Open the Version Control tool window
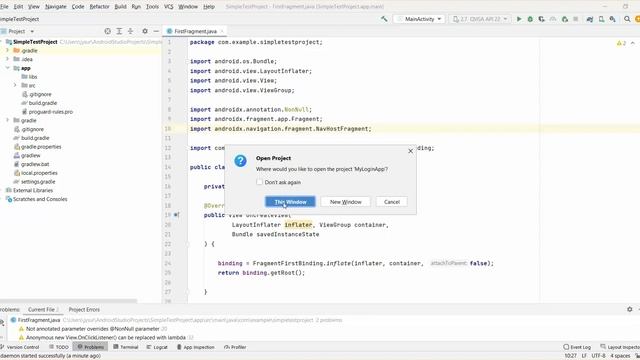Screen dimensions: 640x360 pos(20,347)
